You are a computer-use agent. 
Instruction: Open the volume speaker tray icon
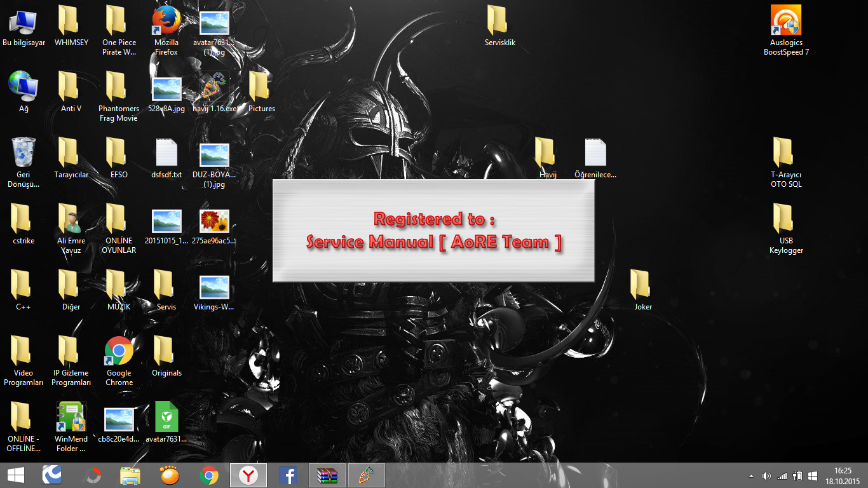[766, 475]
